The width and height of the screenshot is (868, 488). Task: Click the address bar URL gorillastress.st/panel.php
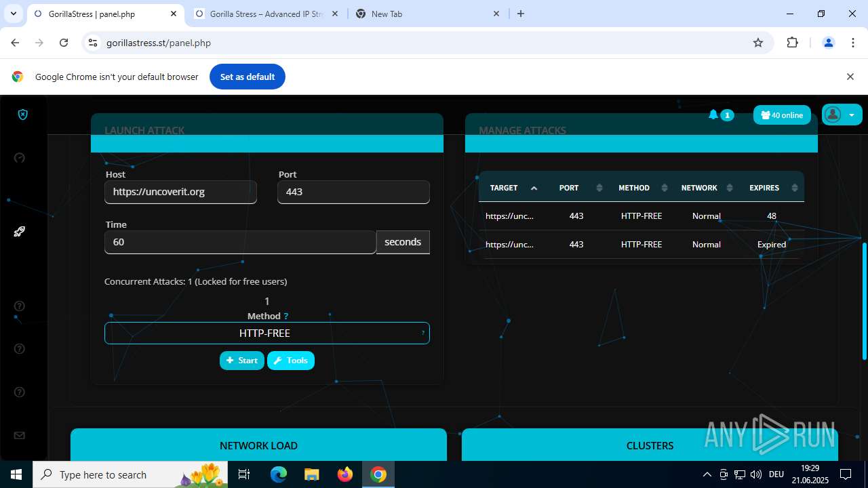(x=159, y=43)
